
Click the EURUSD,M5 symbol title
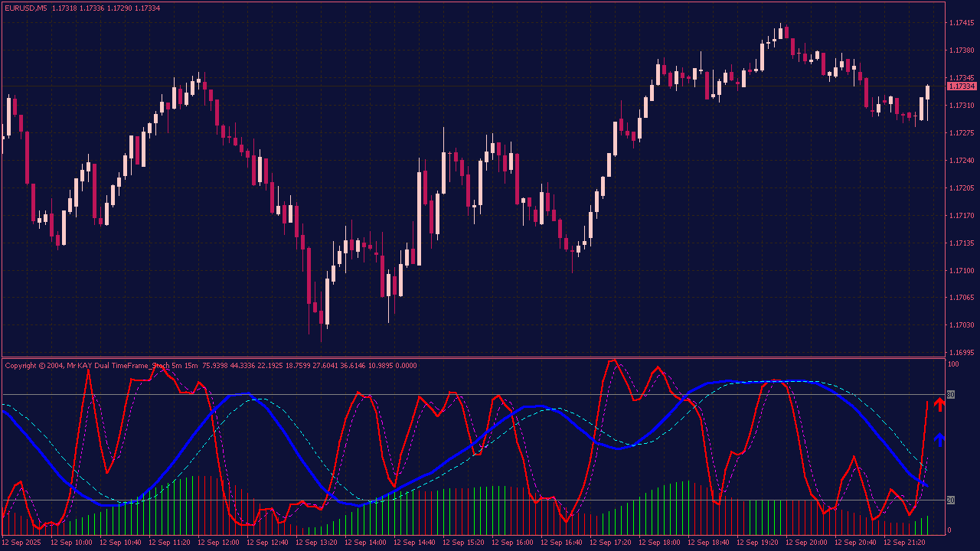[25, 8]
